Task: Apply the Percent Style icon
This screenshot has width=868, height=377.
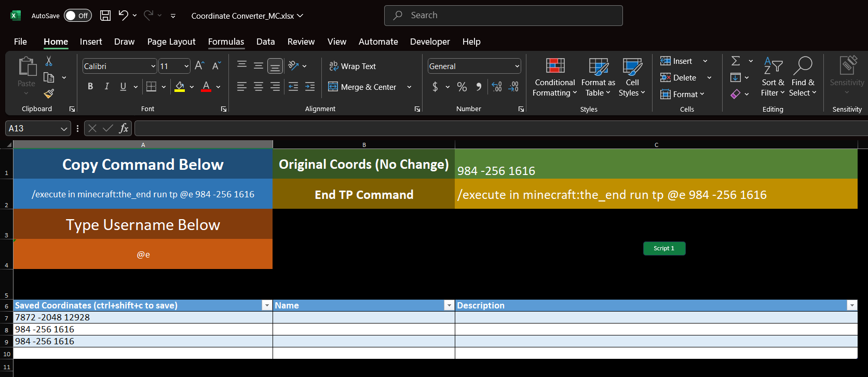Action: click(x=462, y=87)
